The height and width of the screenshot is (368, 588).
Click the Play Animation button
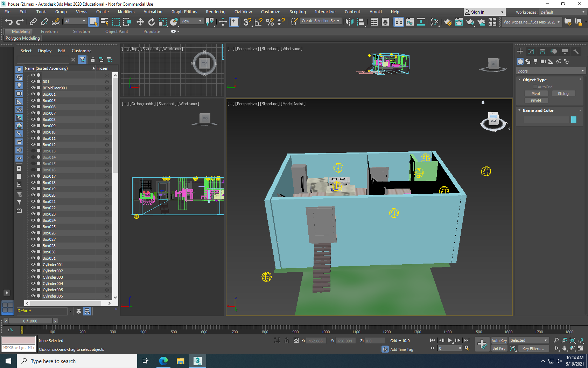(x=450, y=340)
